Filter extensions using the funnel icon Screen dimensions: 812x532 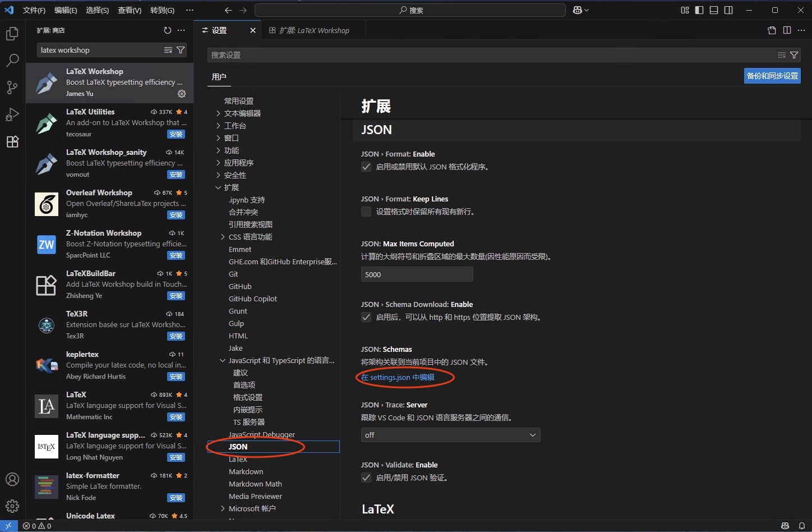[181, 50]
